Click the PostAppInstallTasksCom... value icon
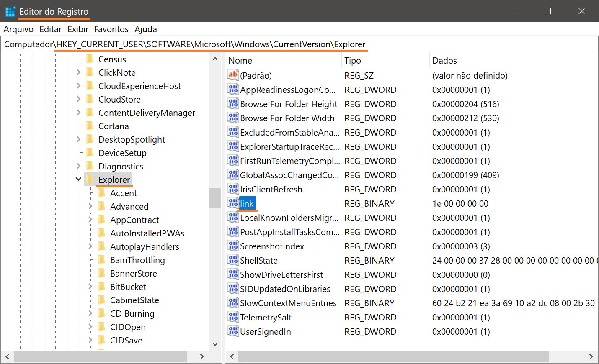599x364 pixels. pyautogui.click(x=233, y=231)
